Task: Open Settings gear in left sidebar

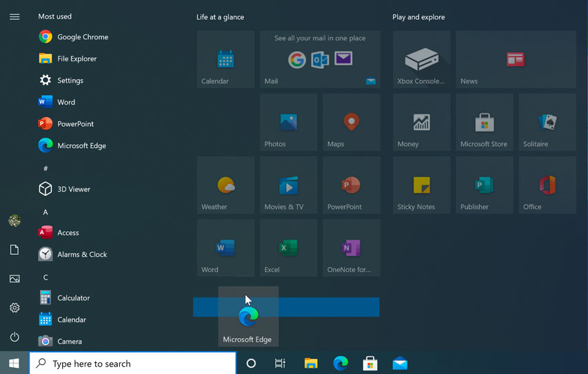Action: coord(14,308)
